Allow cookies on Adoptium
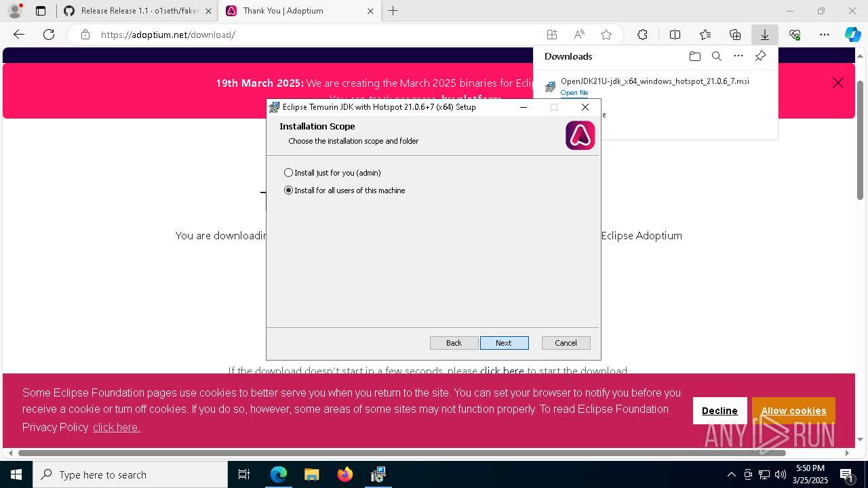 [793, 411]
